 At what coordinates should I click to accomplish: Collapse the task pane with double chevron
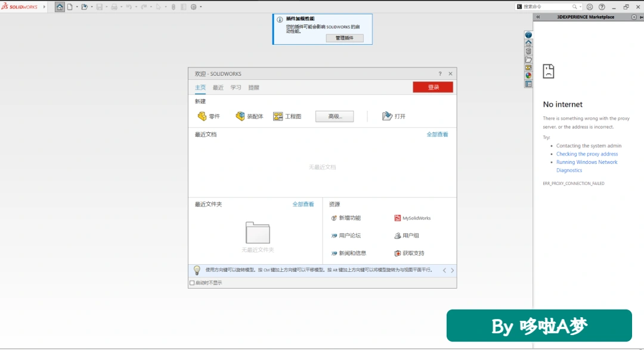point(538,17)
